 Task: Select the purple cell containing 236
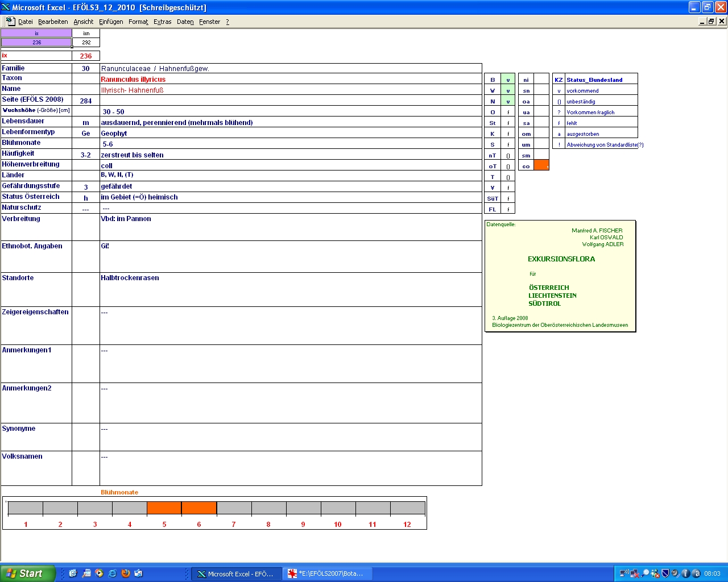pos(36,42)
